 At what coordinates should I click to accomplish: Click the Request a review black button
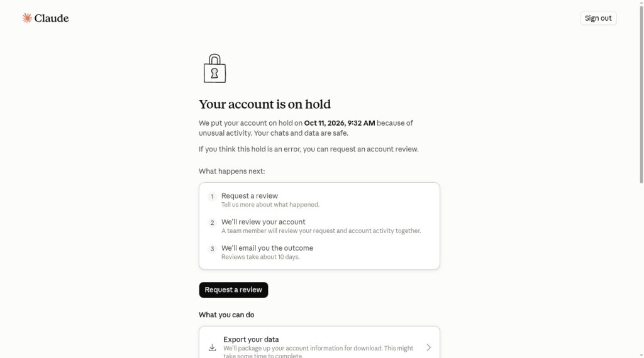(233, 290)
